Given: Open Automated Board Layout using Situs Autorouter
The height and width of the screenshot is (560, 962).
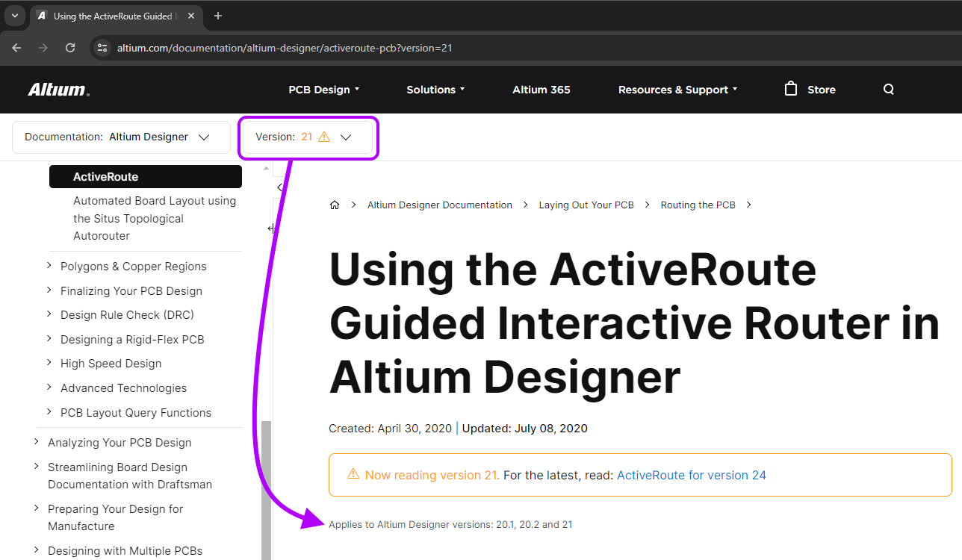Looking at the screenshot, I should [x=155, y=219].
